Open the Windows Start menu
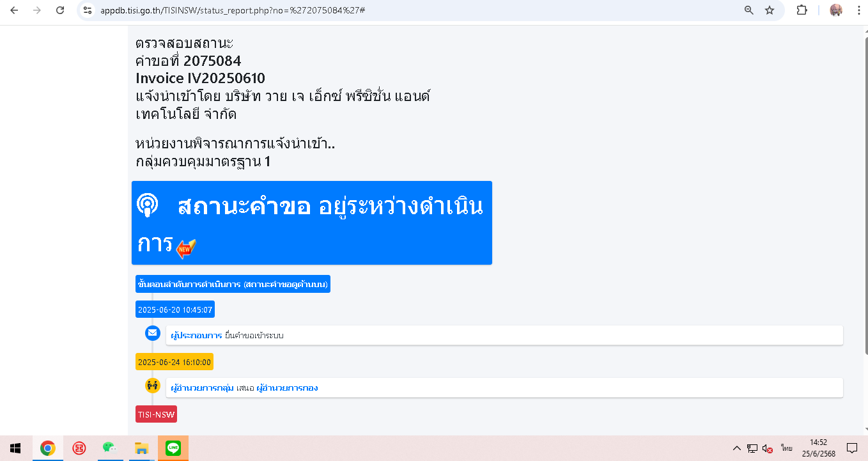The height and width of the screenshot is (461, 868). click(x=15, y=448)
